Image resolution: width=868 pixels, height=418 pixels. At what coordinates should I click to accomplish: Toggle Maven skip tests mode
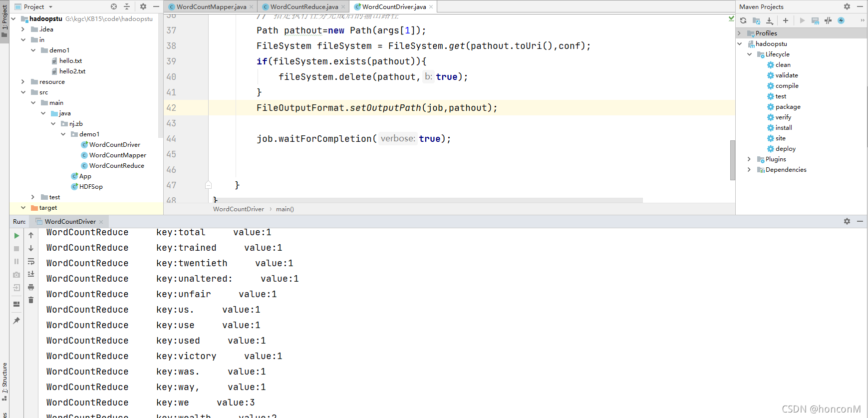click(x=841, y=20)
